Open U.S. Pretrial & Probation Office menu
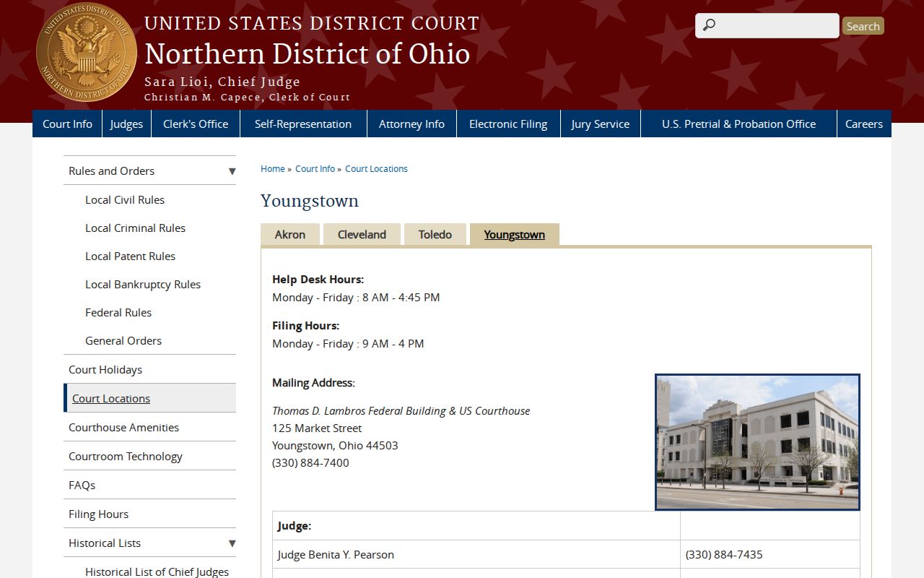 [738, 124]
